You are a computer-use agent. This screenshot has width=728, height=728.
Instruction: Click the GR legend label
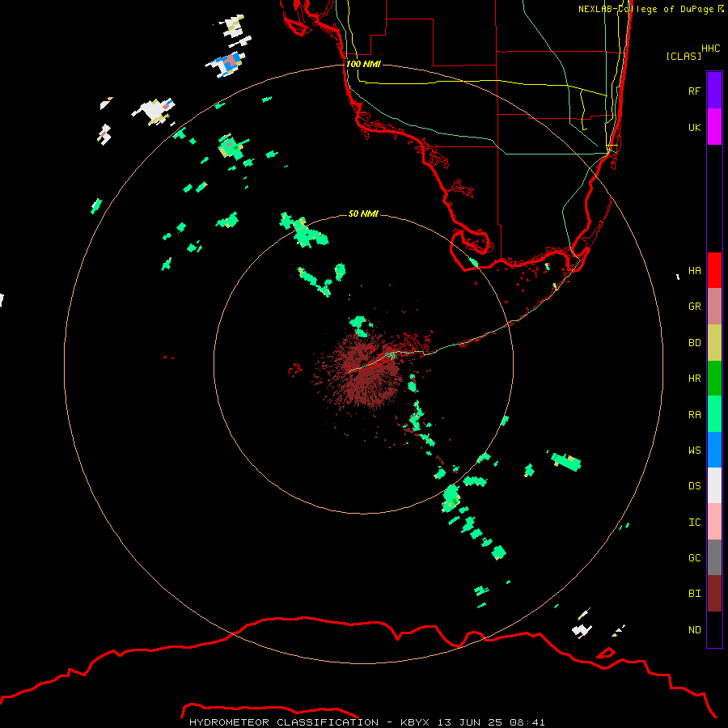pyautogui.click(x=694, y=307)
